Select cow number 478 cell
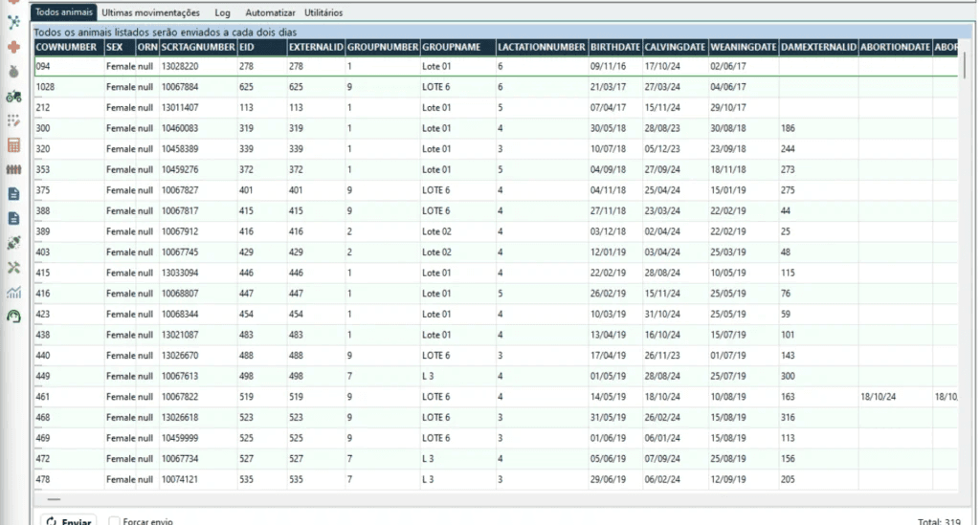Viewport: 980px width, 525px height. pos(69,479)
